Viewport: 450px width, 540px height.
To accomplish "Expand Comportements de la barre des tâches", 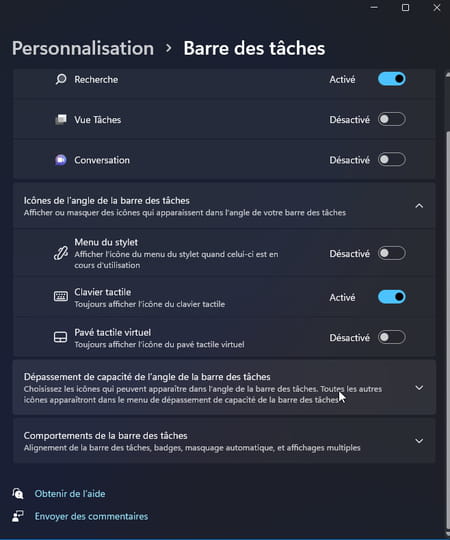I will coord(224,441).
